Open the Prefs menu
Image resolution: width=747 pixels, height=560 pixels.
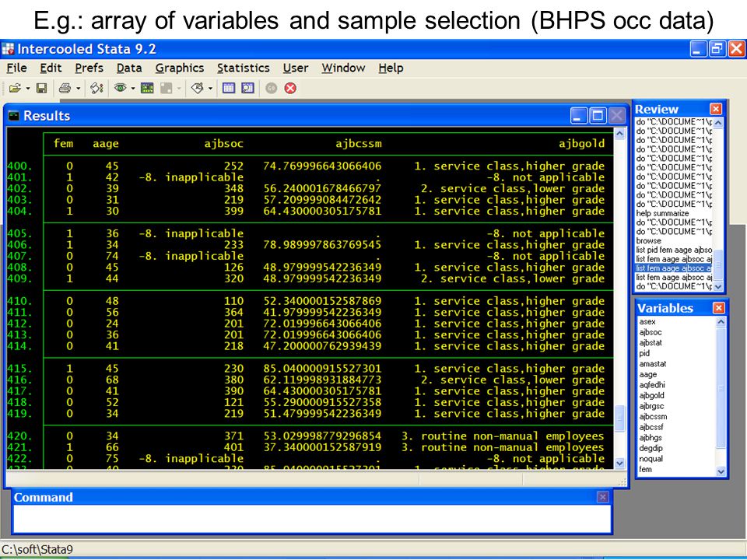(x=89, y=68)
